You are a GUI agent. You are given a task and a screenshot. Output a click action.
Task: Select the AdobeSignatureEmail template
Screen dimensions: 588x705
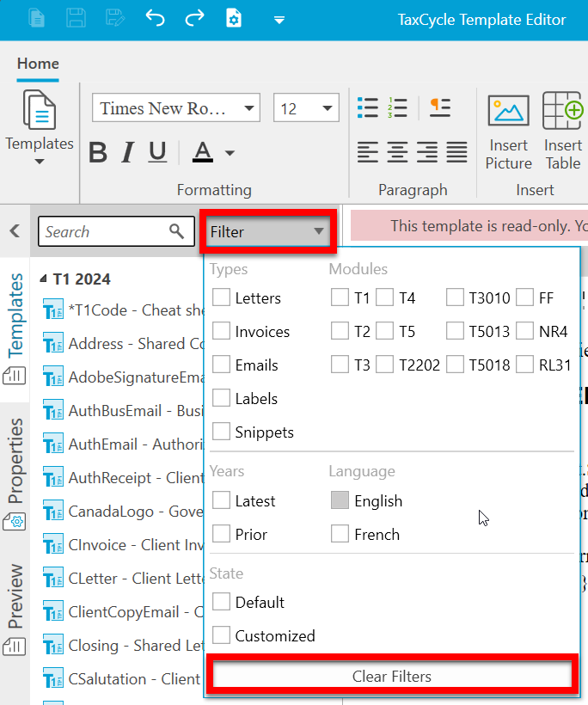click(x=124, y=377)
